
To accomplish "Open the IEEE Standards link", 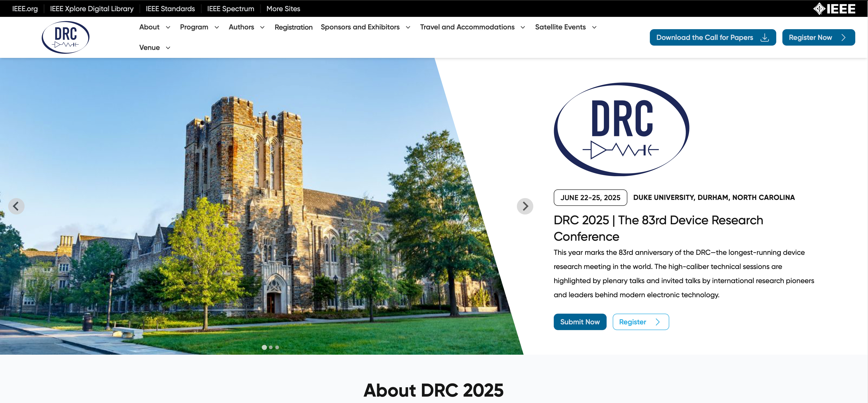I will (x=170, y=9).
